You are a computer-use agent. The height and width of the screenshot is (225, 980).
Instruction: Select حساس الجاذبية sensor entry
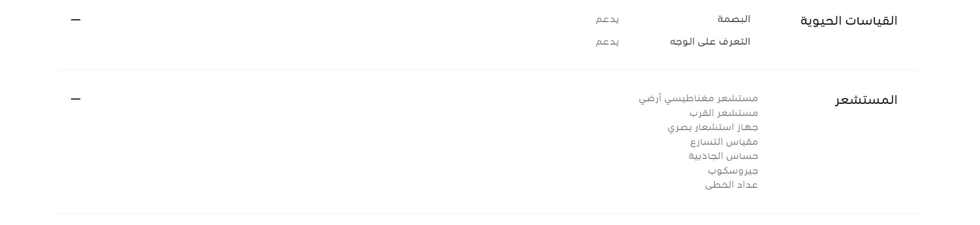(724, 156)
